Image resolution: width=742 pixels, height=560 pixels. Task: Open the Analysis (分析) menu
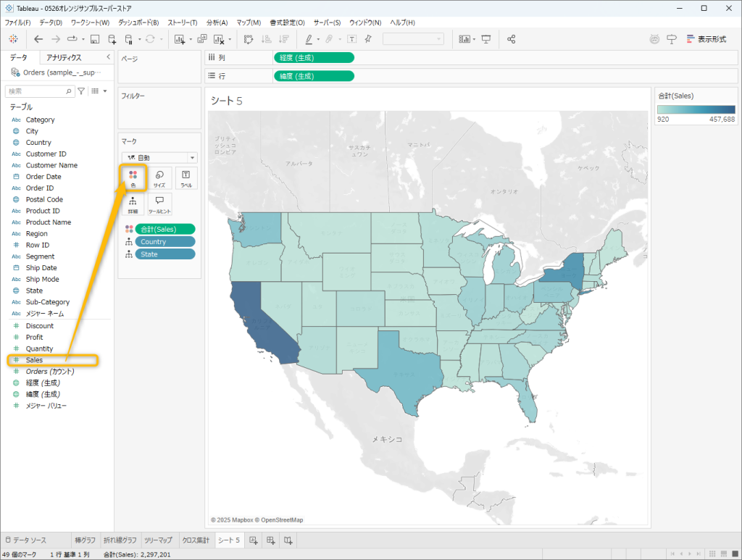tap(217, 22)
